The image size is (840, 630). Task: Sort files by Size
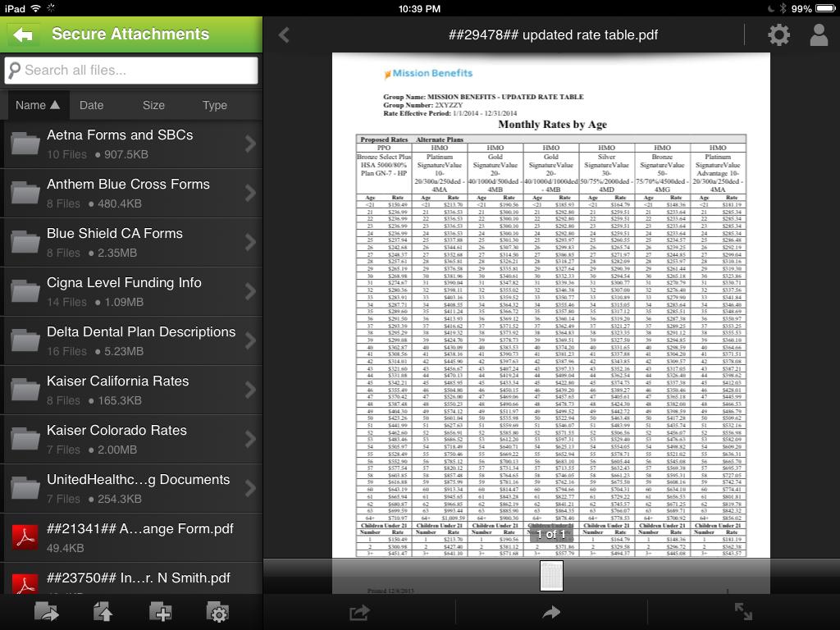(153, 105)
